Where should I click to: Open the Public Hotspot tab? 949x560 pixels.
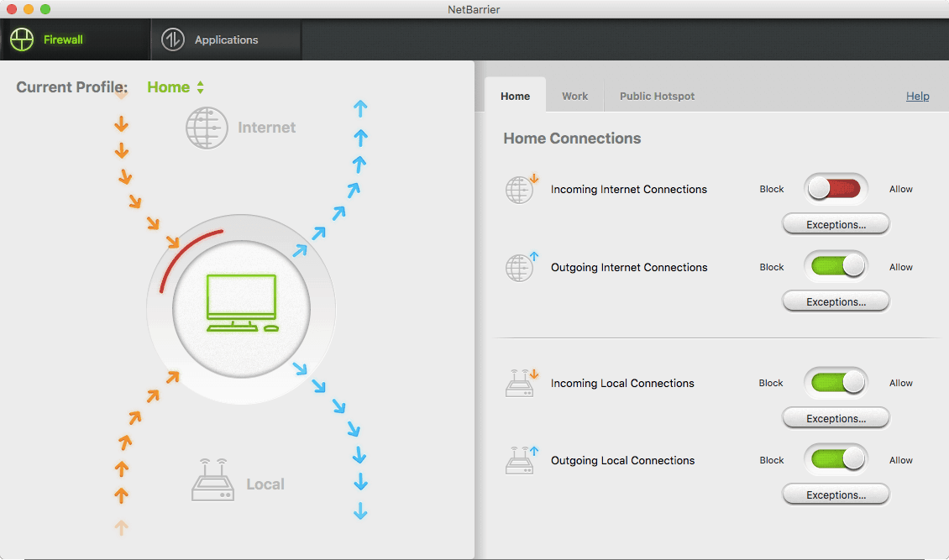pyautogui.click(x=657, y=96)
